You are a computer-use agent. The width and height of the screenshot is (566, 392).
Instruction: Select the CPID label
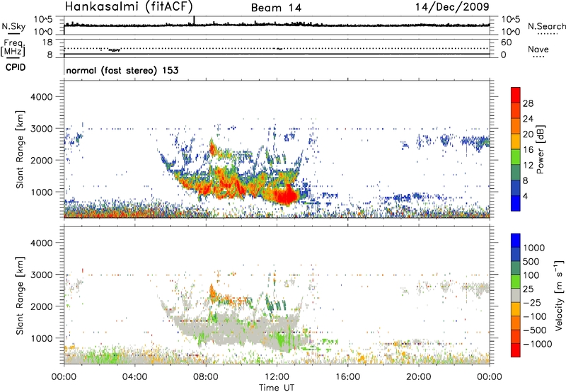click(x=16, y=67)
